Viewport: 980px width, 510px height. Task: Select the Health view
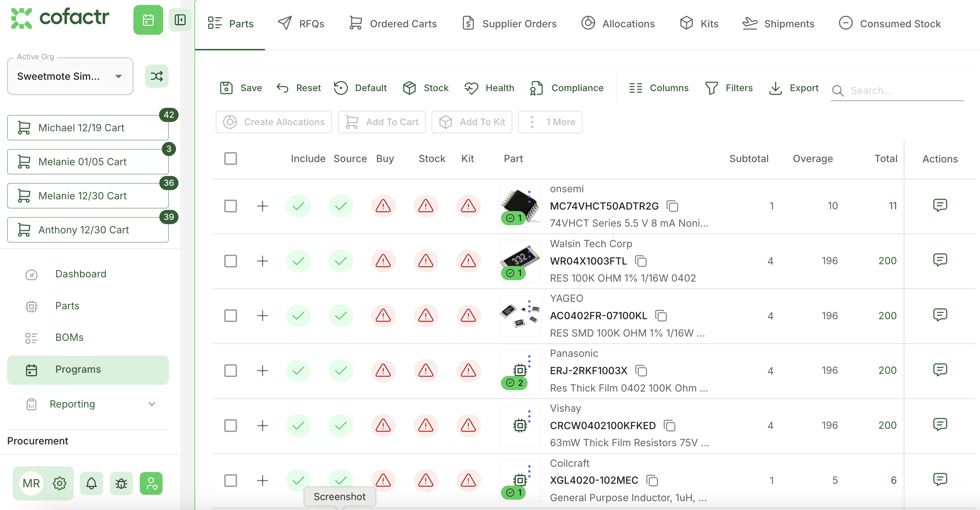489,88
